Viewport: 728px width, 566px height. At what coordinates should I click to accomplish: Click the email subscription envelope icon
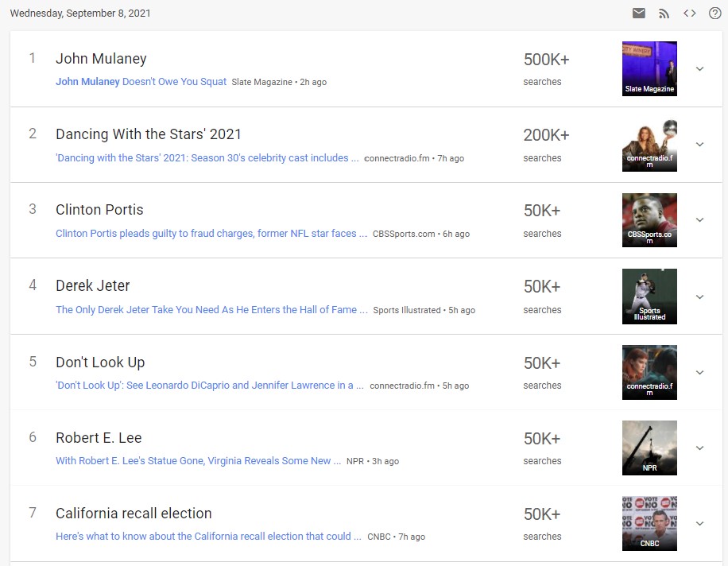pyautogui.click(x=638, y=14)
